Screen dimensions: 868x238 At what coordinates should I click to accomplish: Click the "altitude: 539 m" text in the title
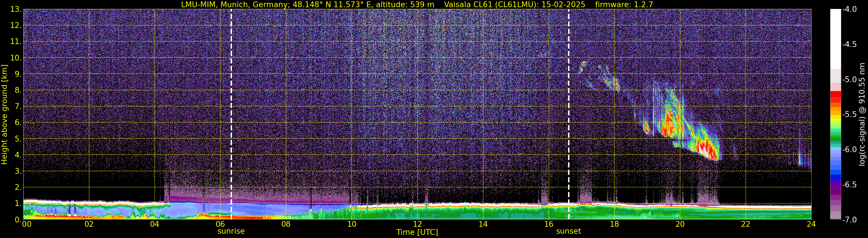[405, 5]
